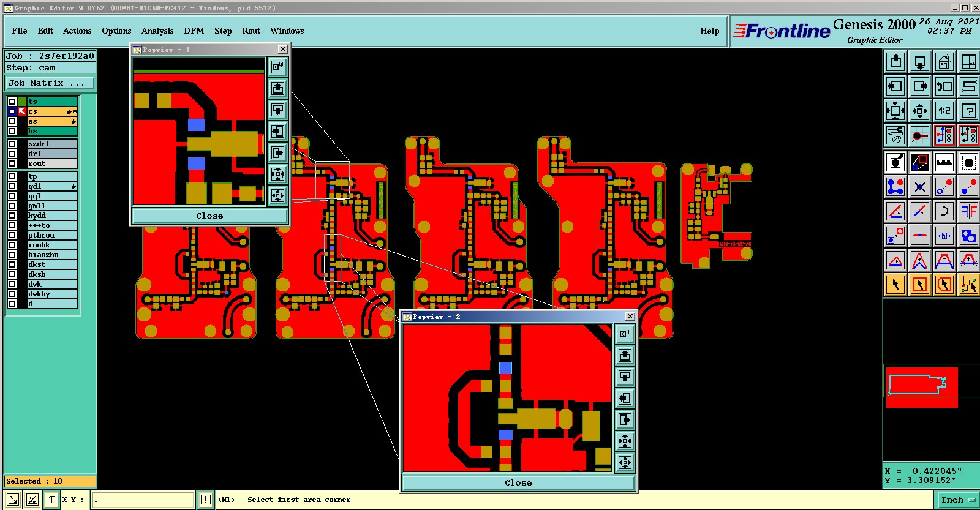The height and width of the screenshot is (510, 980).
Task: Click the green color swatch of the ts layer
Action: tap(22, 102)
